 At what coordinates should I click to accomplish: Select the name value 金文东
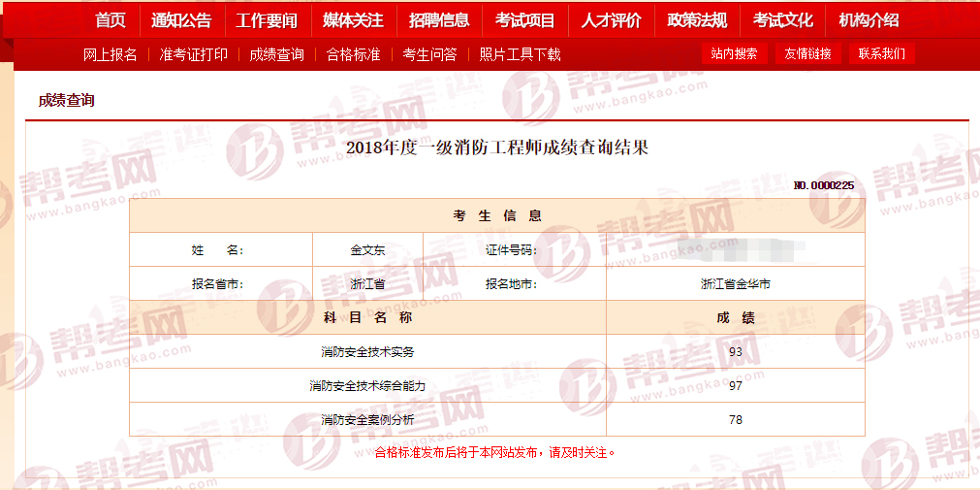[367, 249]
